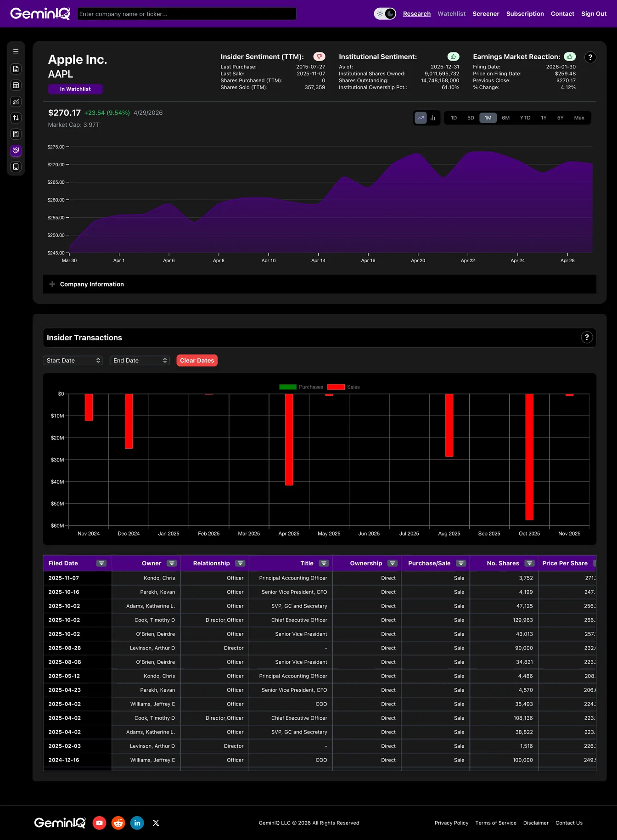Open the Filed Date column filter
The image size is (617, 840).
pos(101,564)
